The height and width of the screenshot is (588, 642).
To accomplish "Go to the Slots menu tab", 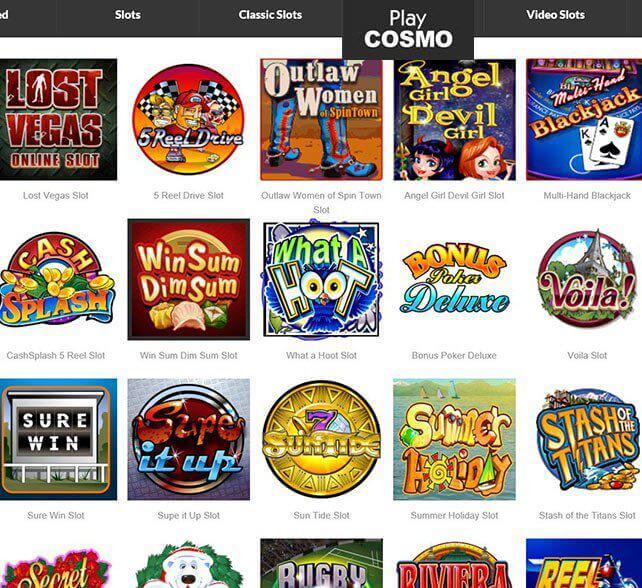I will [128, 15].
